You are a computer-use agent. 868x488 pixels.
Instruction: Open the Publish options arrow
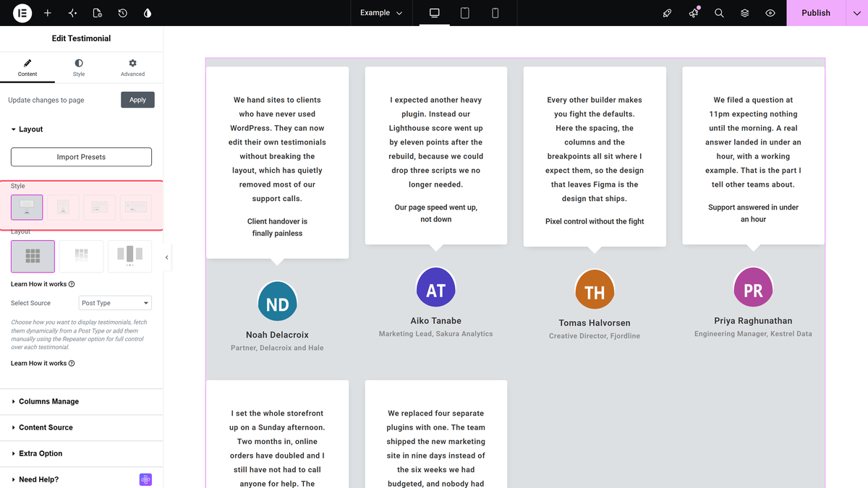pos(856,13)
